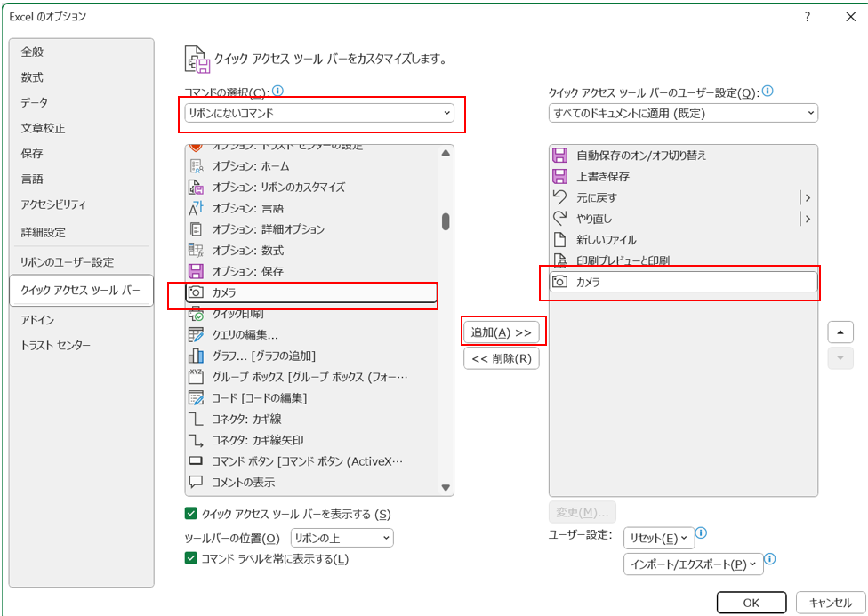Screen dimensions: 868x616
Task: Click the command list scroll-up arrow
Action: tap(446, 153)
